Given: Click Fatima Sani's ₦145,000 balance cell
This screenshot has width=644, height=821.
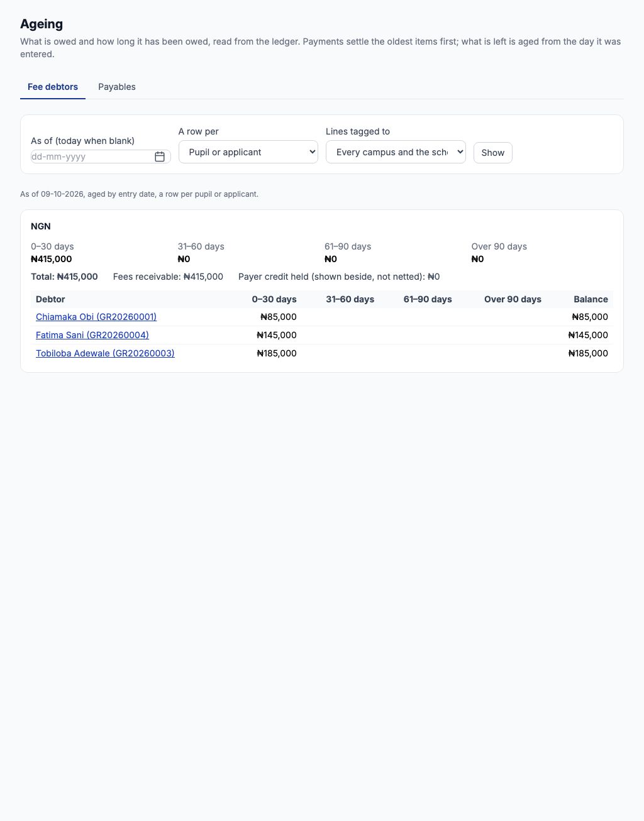Looking at the screenshot, I should click(588, 335).
